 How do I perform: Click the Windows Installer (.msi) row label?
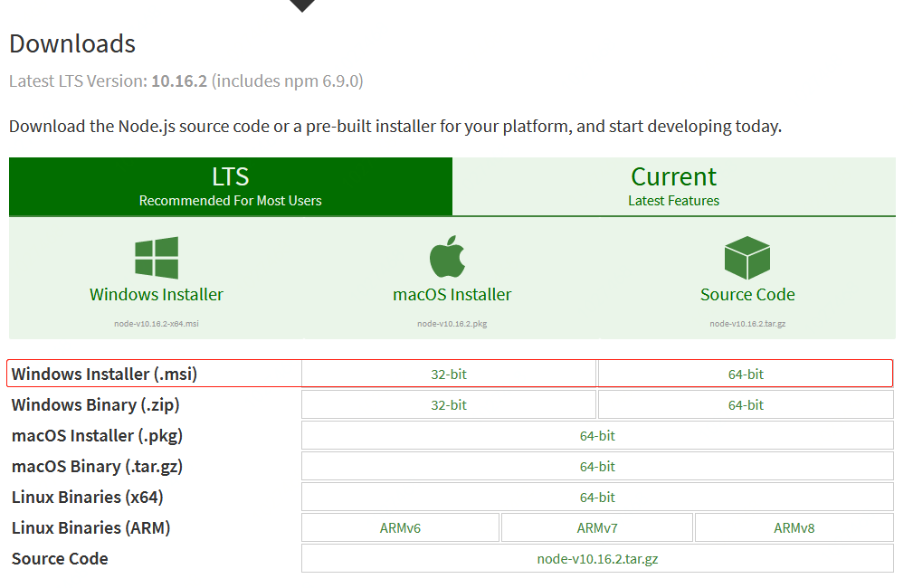click(x=104, y=374)
